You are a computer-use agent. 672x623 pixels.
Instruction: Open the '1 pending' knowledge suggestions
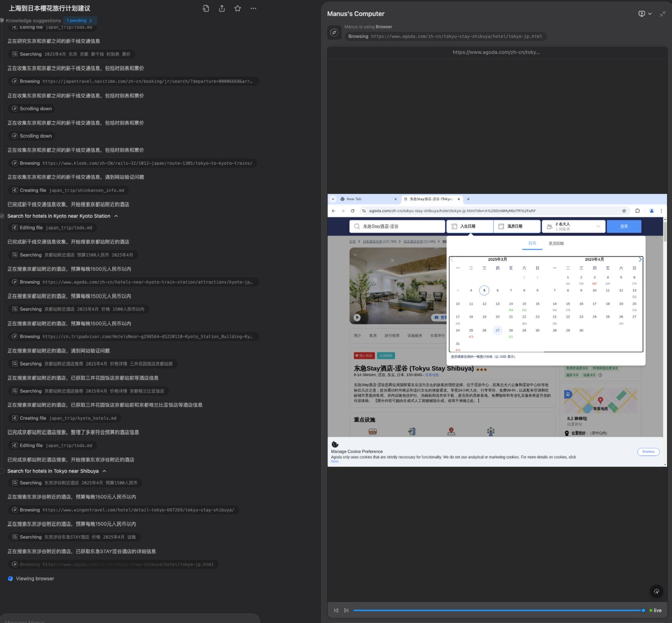(x=79, y=20)
